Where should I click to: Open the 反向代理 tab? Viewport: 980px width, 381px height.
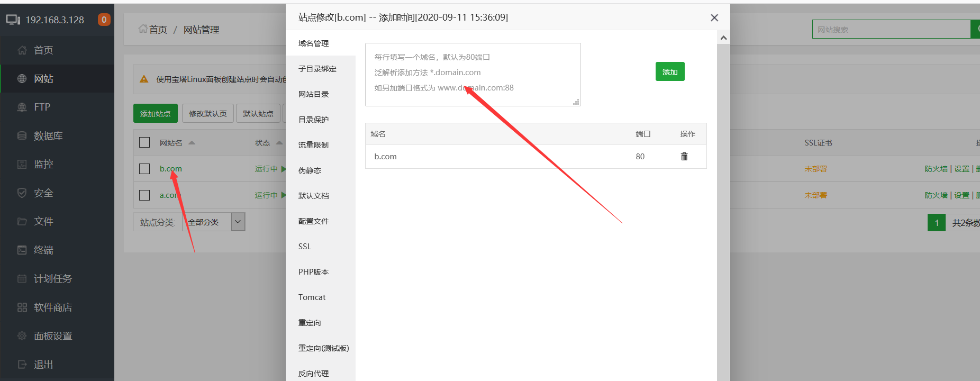pos(321,373)
